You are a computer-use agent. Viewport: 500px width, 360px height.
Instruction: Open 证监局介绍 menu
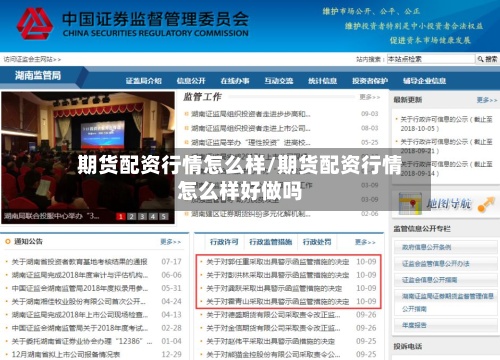[x=144, y=81]
